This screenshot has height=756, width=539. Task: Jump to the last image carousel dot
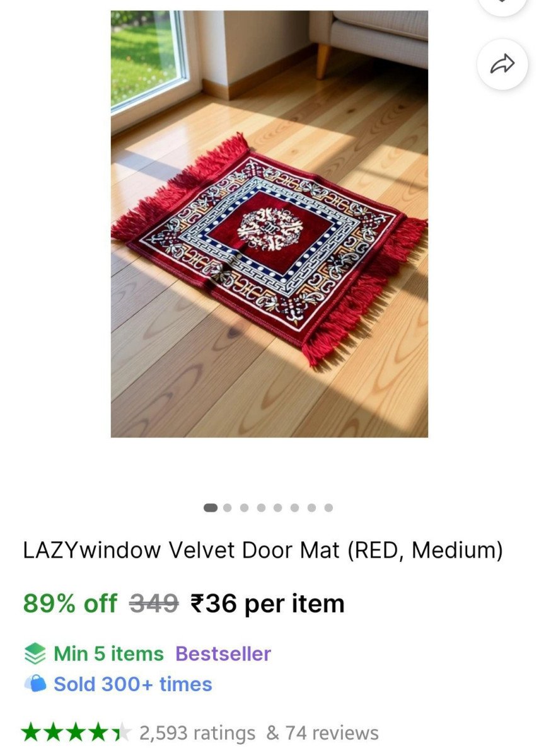328,507
